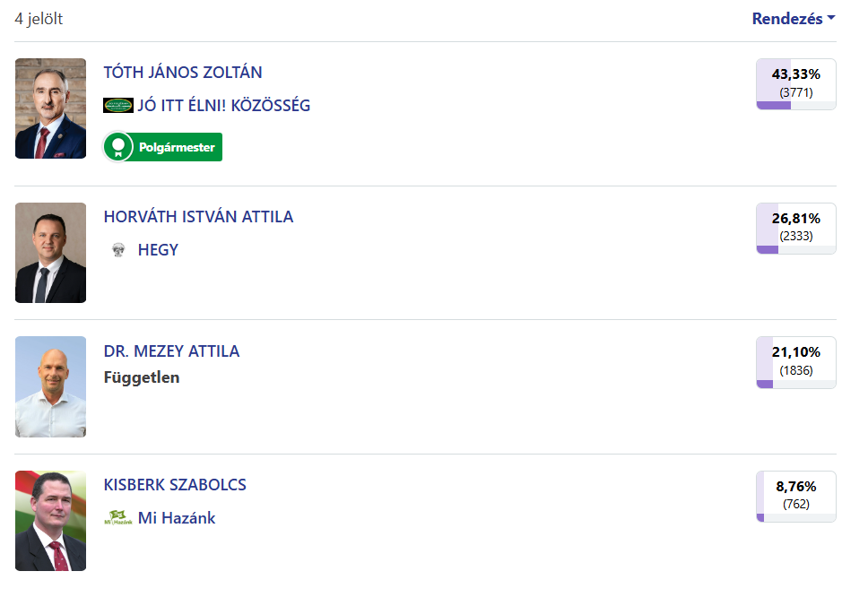This screenshot has height=606, width=868.
Task: Click the JÓ ITT ÉLNI! KÖZÖSSÉG organization name
Action: pyautogui.click(x=224, y=105)
